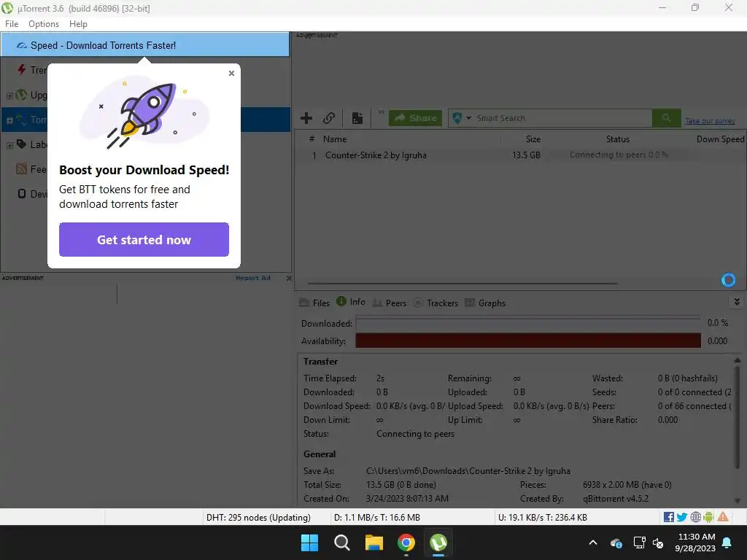The height and width of the screenshot is (560, 747).
Task: Click the Smart Search input field
Action: tap(562, 118)
